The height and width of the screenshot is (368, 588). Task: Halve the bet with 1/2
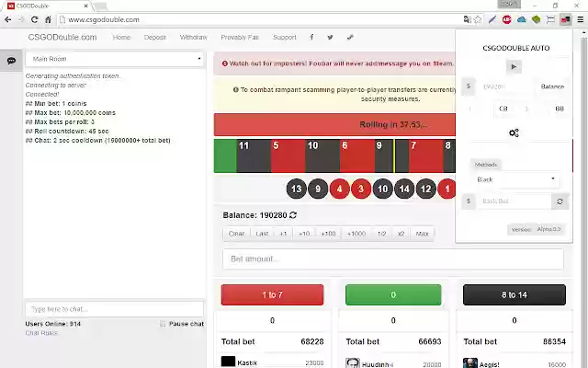tap(382, 234)
